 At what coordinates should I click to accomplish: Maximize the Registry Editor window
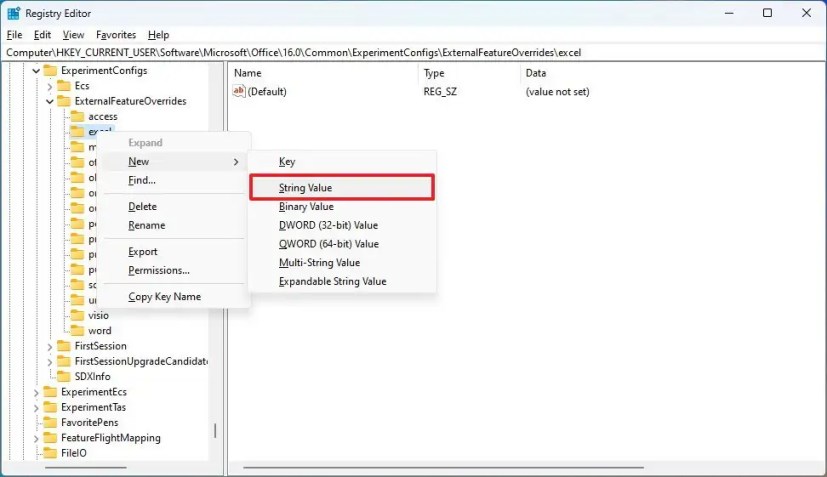pyautogui.click(x=767, y=13)
